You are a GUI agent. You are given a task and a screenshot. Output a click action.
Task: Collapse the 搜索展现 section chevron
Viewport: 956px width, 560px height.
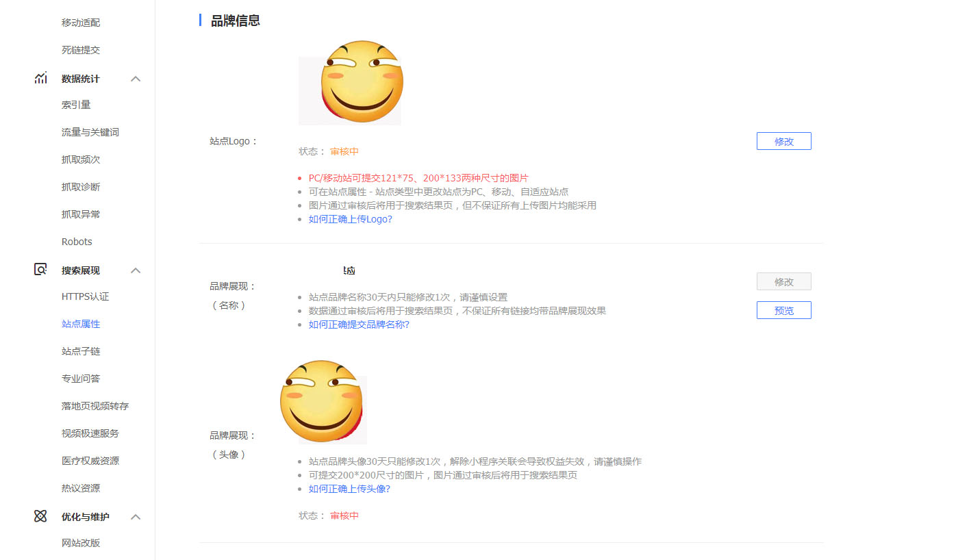click(136, 270)
